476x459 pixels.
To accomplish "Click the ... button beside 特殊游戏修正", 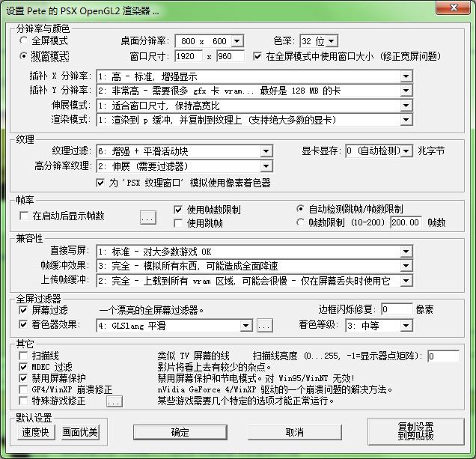I will (x=115, y=401).
